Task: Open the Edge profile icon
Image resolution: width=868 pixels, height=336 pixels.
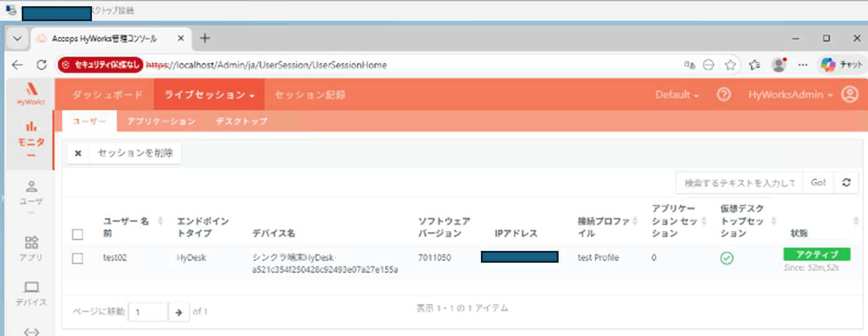Action: tap(779, 65)
